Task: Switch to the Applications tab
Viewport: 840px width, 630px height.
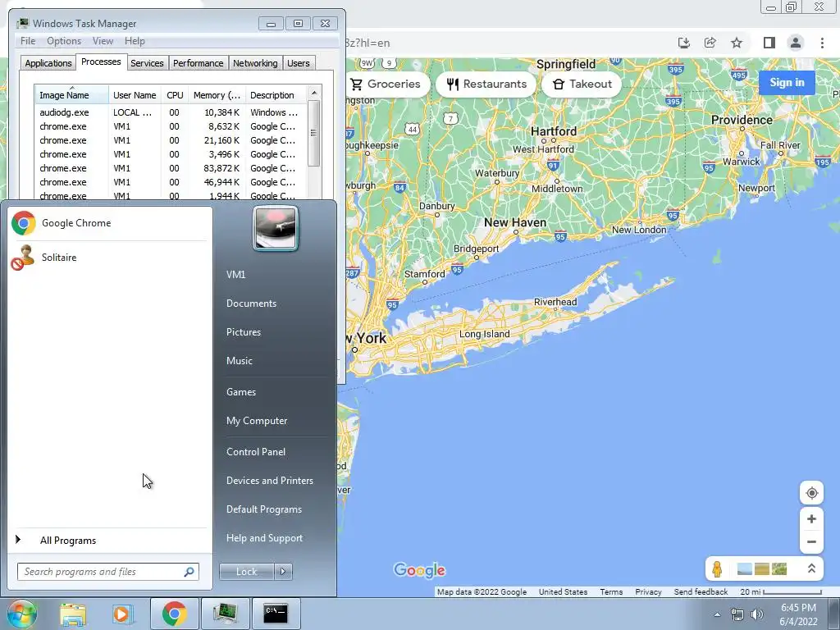Action: [48, 63]
